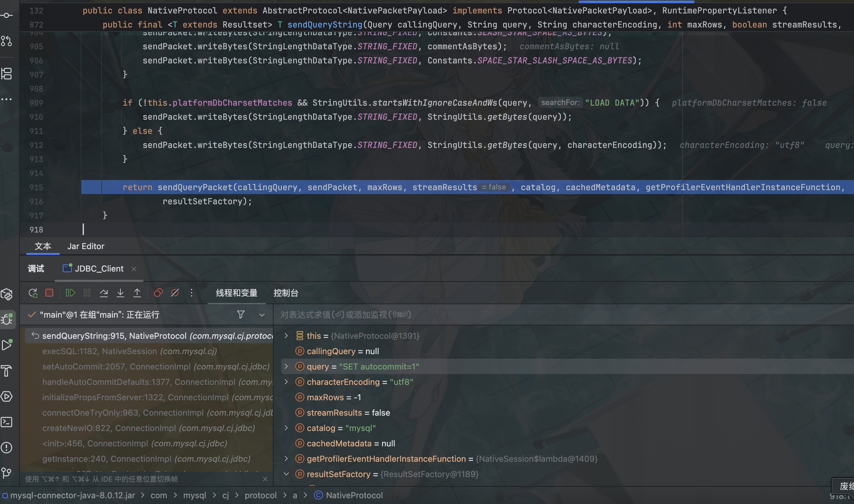Screen dimensions: 854x504
Task: Click the Step Out arrow
Action: point(137,293)
